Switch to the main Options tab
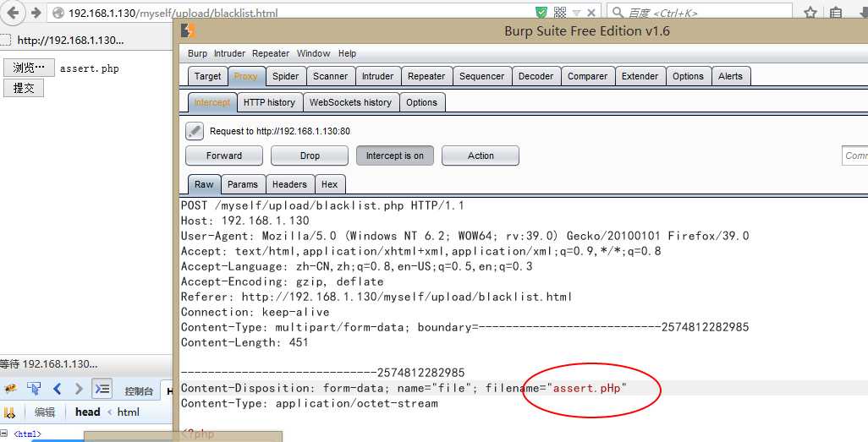868x442 pixels. [x=688, y=76]
